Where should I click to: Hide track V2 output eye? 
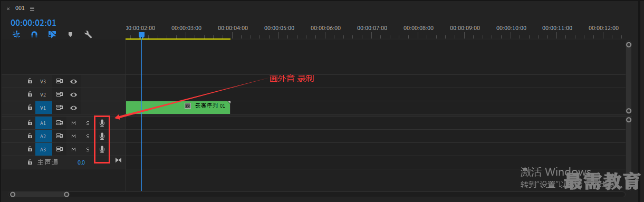74,94
